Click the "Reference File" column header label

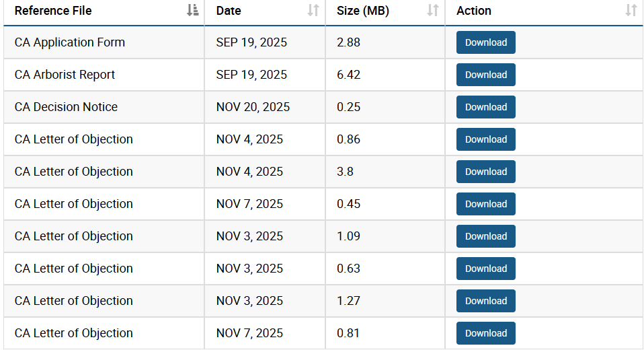point(53,11)
